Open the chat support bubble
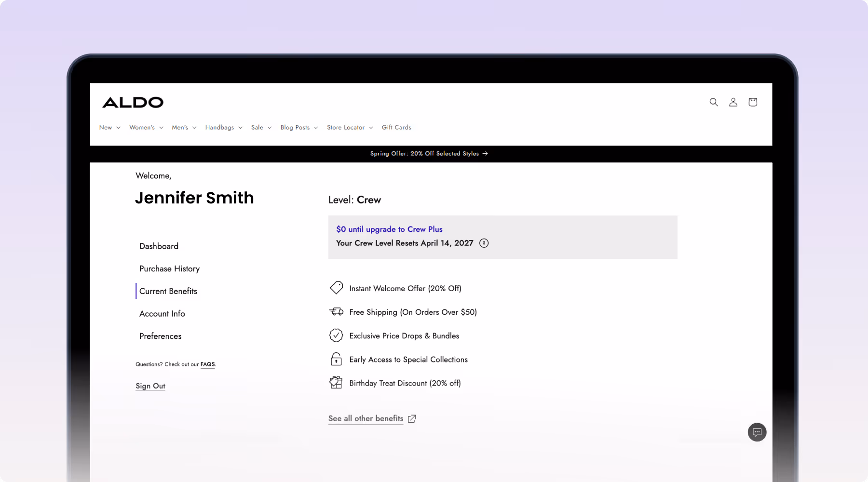The height and width of the screenshot is (482, 868). click(x=757, y=432)
